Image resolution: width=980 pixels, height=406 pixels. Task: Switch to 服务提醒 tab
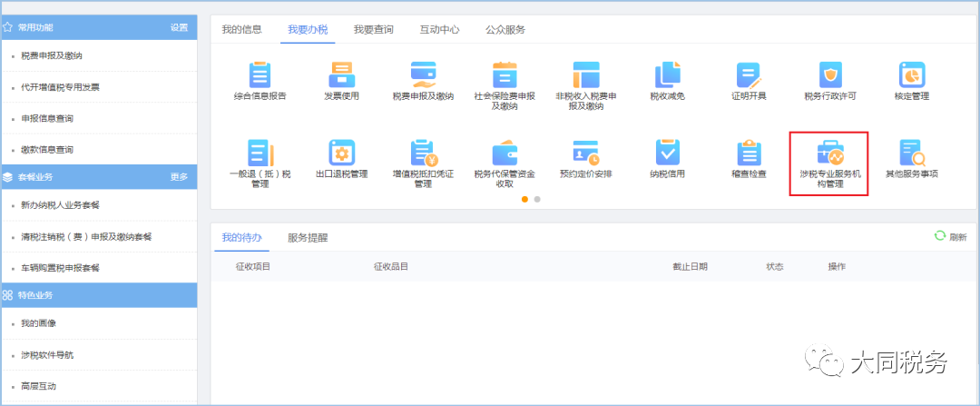coord(308,238)
